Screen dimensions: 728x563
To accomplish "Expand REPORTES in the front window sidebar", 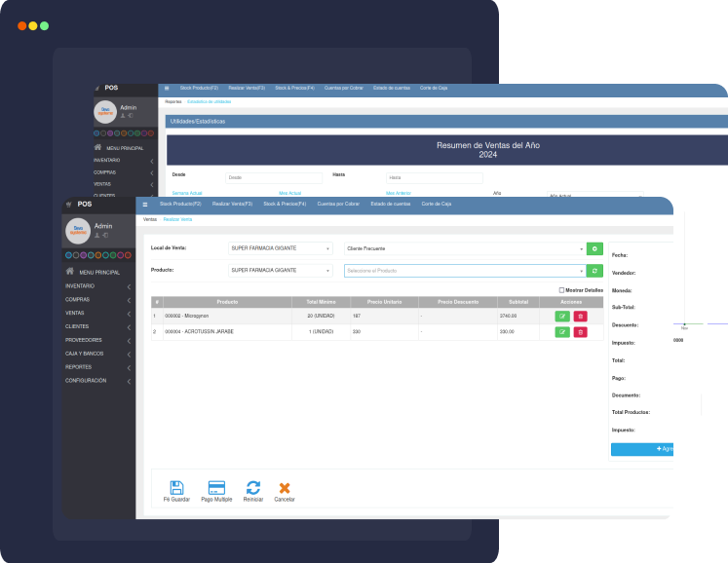I will pyautogui.click(x=98, y=367).
